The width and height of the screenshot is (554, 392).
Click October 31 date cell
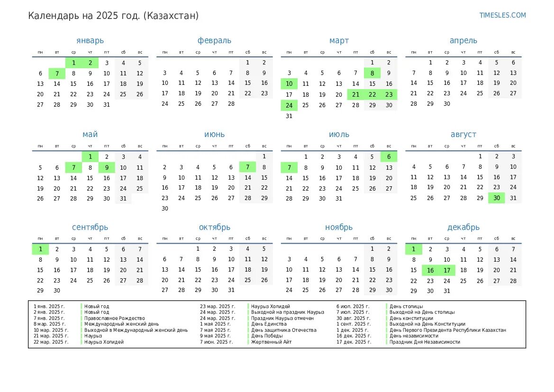coord(231,290)
